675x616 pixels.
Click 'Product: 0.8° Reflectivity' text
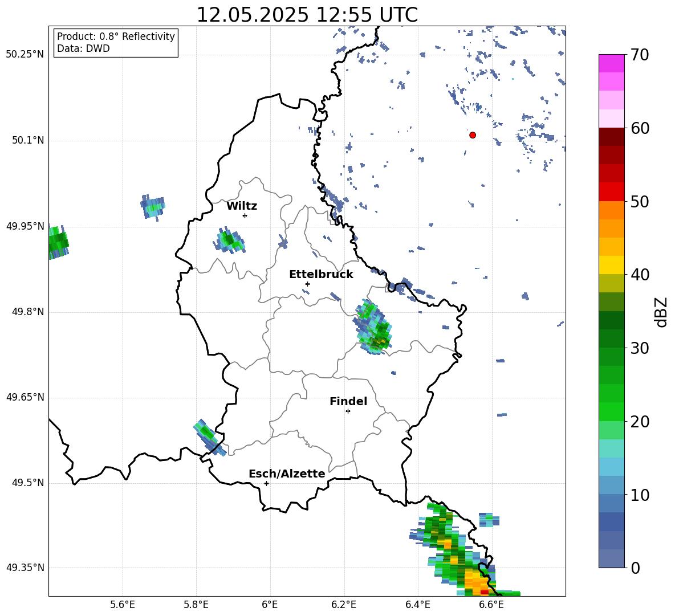[116, 36]
